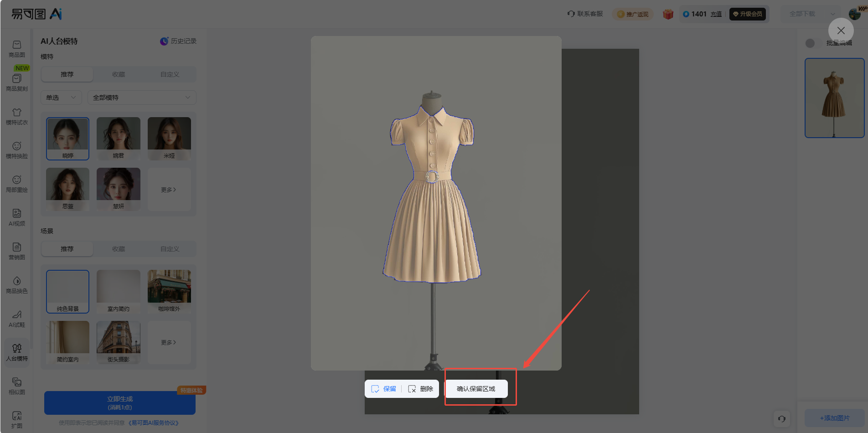
Task: Open the 模特试衣 sidebar tool
Action: (17, 117)
